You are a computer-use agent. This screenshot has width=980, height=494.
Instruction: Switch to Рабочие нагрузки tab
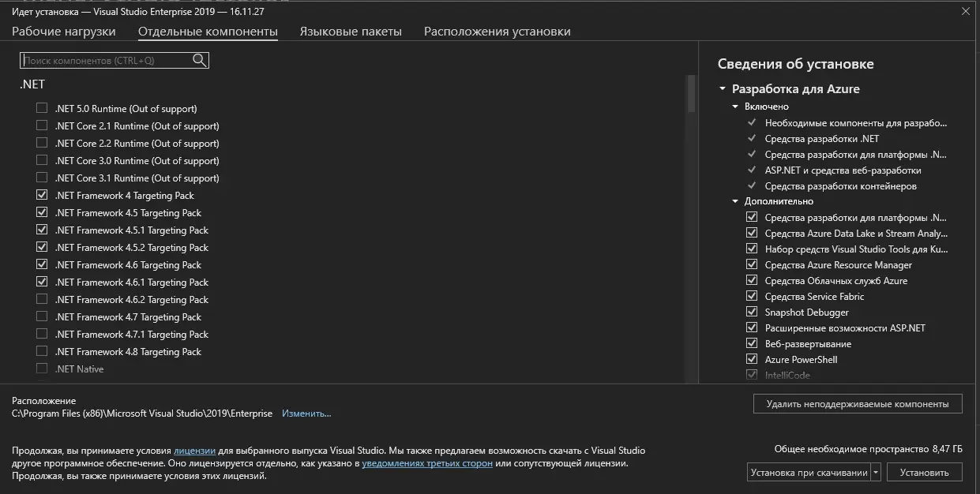(x=63, y=32)
